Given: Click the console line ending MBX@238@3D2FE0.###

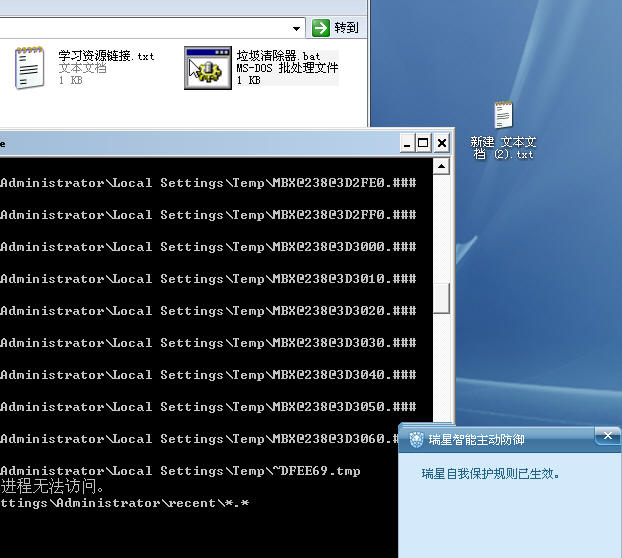Looking at the screenshot, I should click(208, 183).
